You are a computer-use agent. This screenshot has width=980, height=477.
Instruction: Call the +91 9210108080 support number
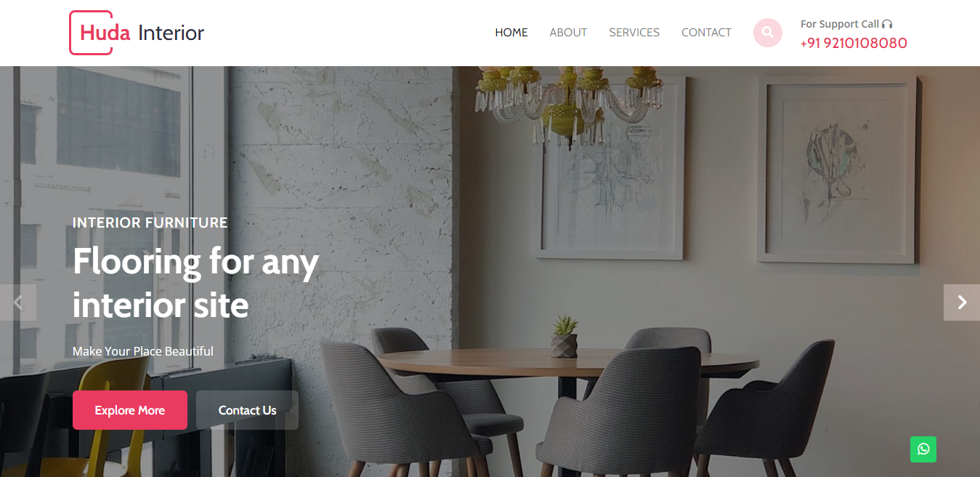tap(854, 43)
